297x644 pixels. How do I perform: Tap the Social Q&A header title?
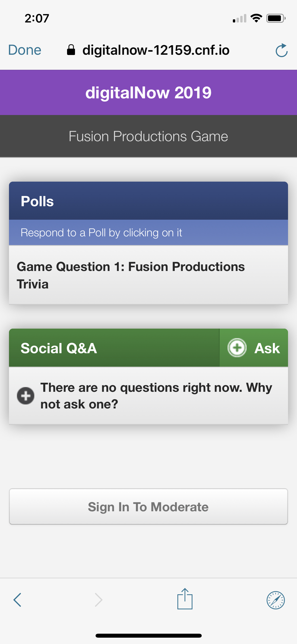pyautogui.click(x=59, y=348)
